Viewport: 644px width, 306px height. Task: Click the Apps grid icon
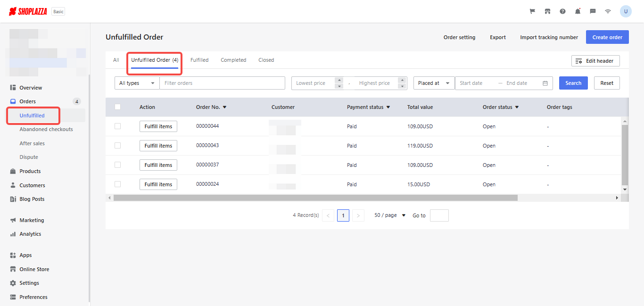pos(13,255)
